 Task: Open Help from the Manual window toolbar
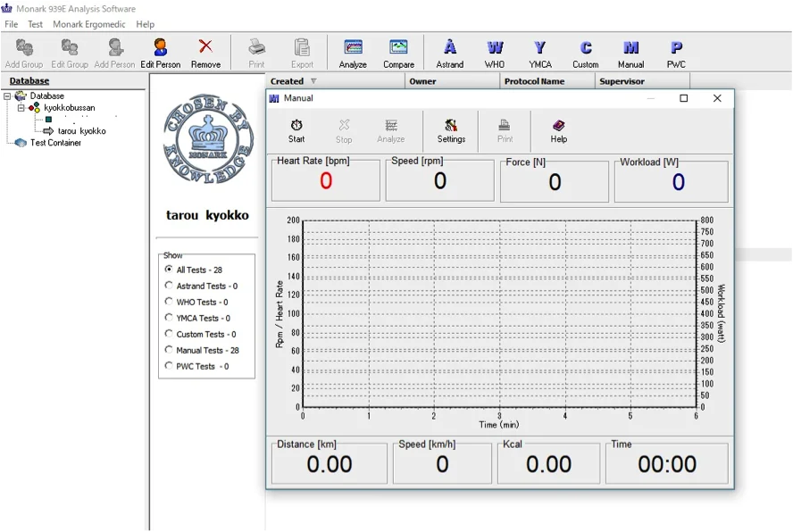(x=558, y=131)
